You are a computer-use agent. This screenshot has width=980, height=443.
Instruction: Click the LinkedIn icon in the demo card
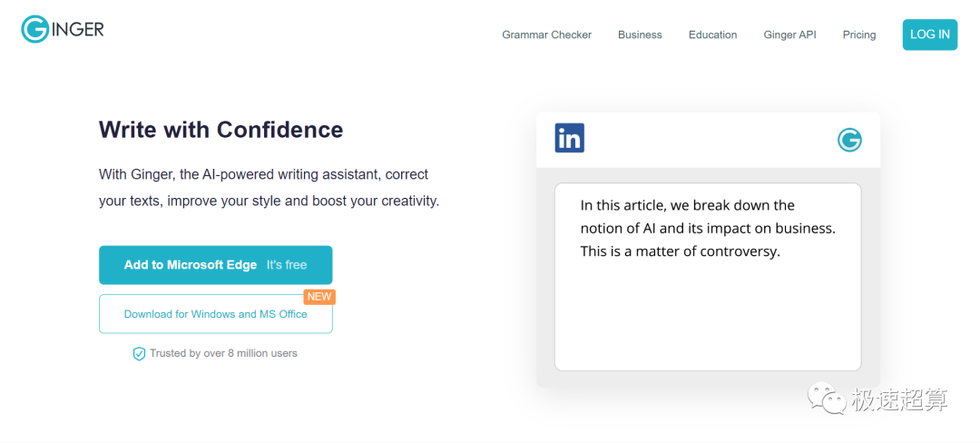click(569, 138)
